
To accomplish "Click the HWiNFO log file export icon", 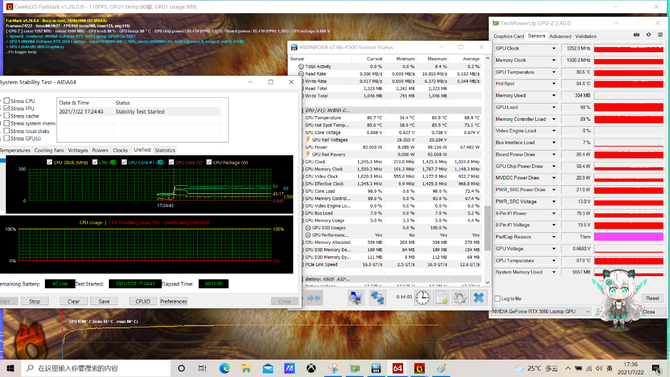I will [x=441, y=297].
